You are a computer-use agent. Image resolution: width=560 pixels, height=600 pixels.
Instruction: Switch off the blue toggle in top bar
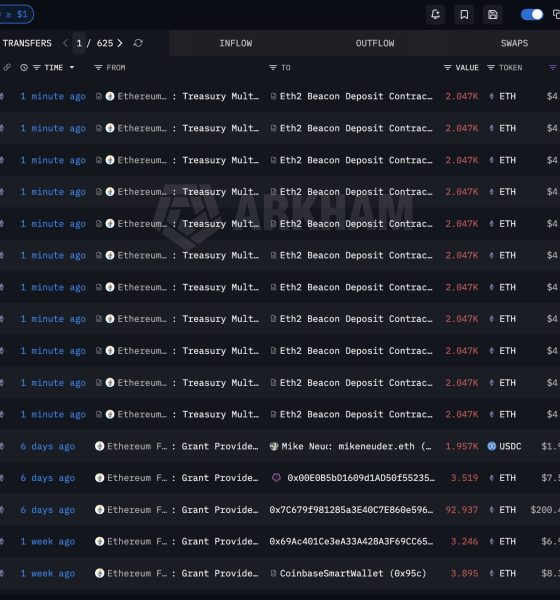click(532, 15)
